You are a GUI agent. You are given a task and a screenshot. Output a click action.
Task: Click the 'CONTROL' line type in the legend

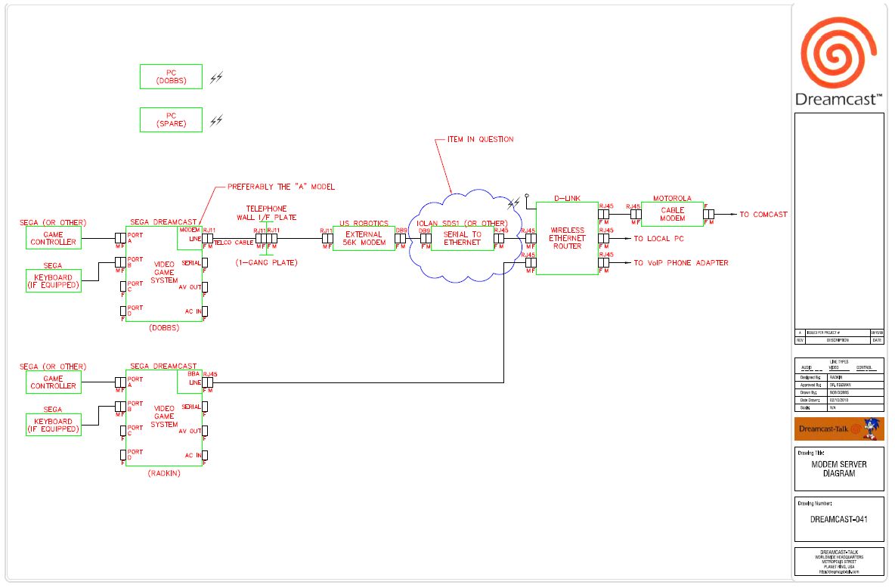(x=864, y=367)
